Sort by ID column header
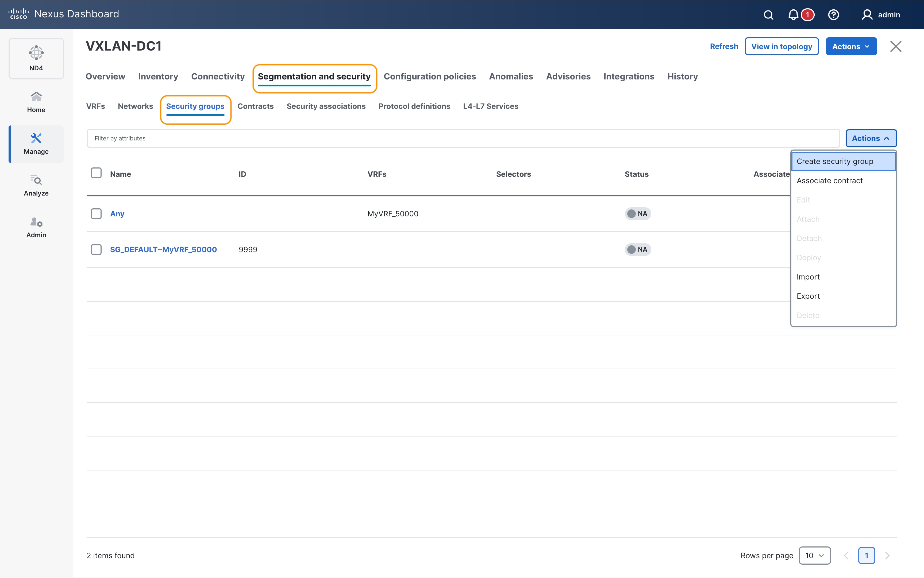Image resolution: width=924 pixels, height=578 pixels. pos(242,174)
